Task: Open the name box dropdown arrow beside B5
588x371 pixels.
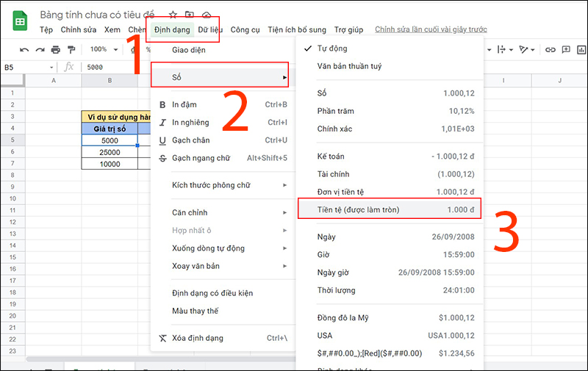Action: click(x=51, y=68)
